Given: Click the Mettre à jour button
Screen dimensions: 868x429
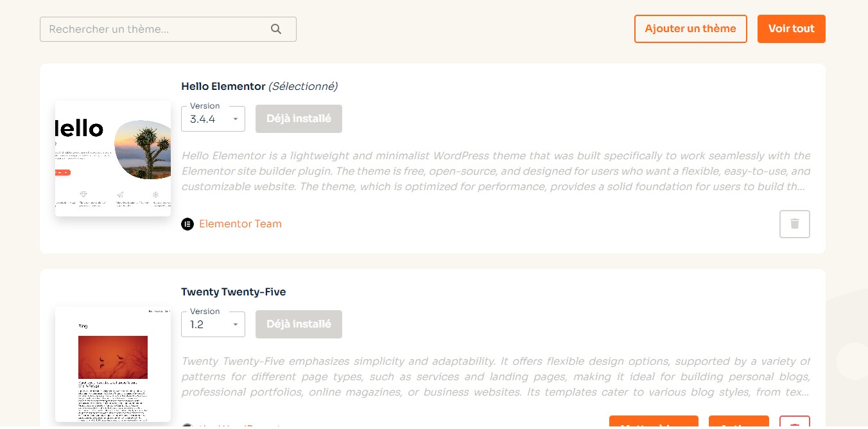Looking at the screenshot, I should pos(653,424).
